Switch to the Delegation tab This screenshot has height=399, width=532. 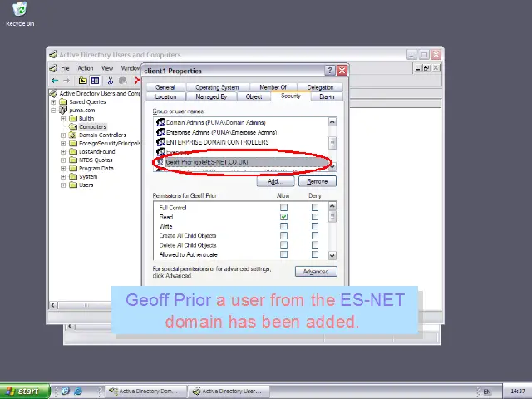[x=320, y=87]
